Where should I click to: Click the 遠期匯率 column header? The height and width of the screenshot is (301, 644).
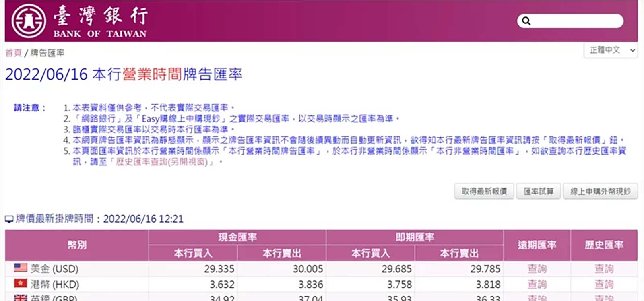coord(537,245)
